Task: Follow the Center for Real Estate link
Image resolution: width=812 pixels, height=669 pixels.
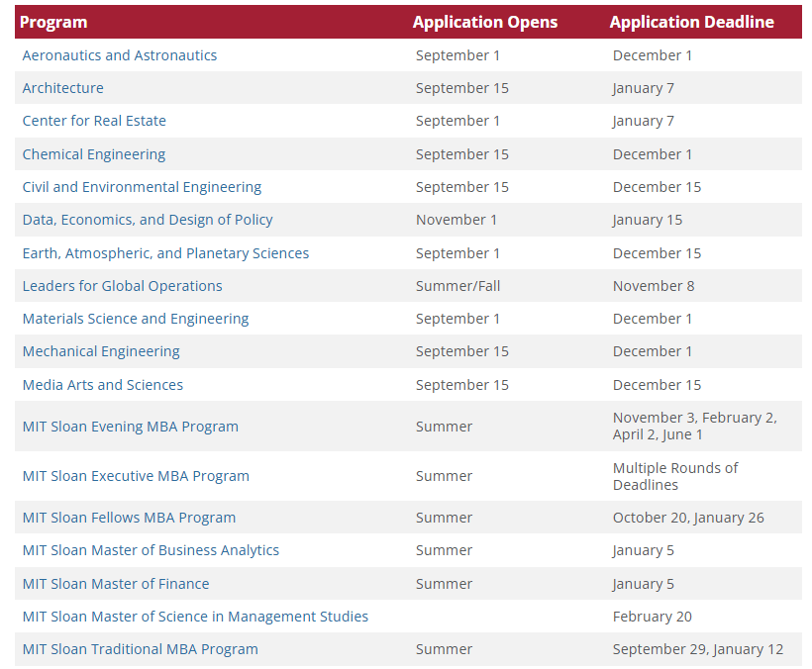Action: 94,121
